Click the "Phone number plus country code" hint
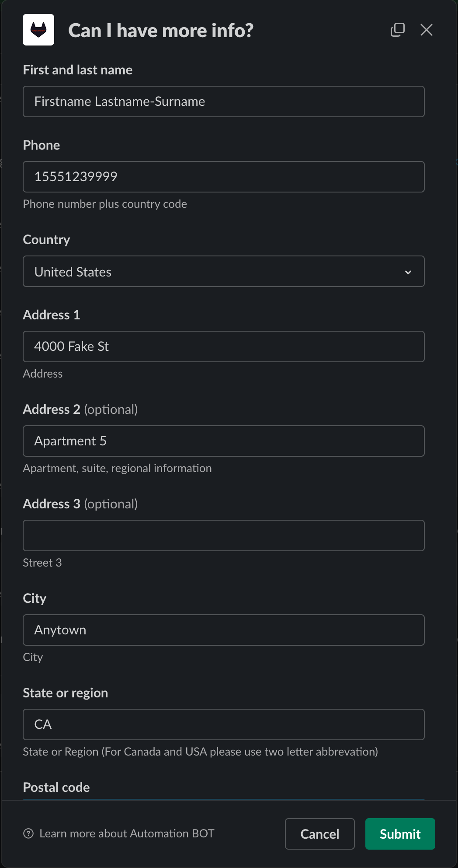Image resolution: width=458 pixels, height=868 pixels. point(105,204)
